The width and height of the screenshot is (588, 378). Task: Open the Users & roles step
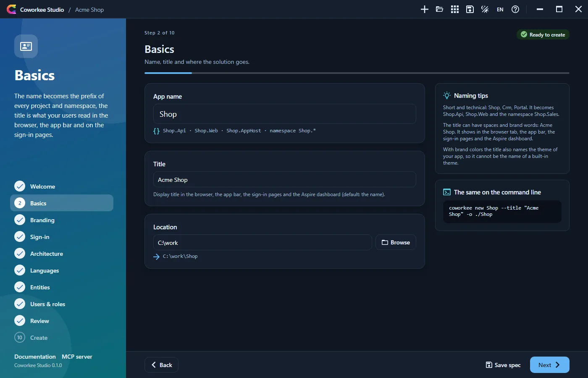pos(62,304)
